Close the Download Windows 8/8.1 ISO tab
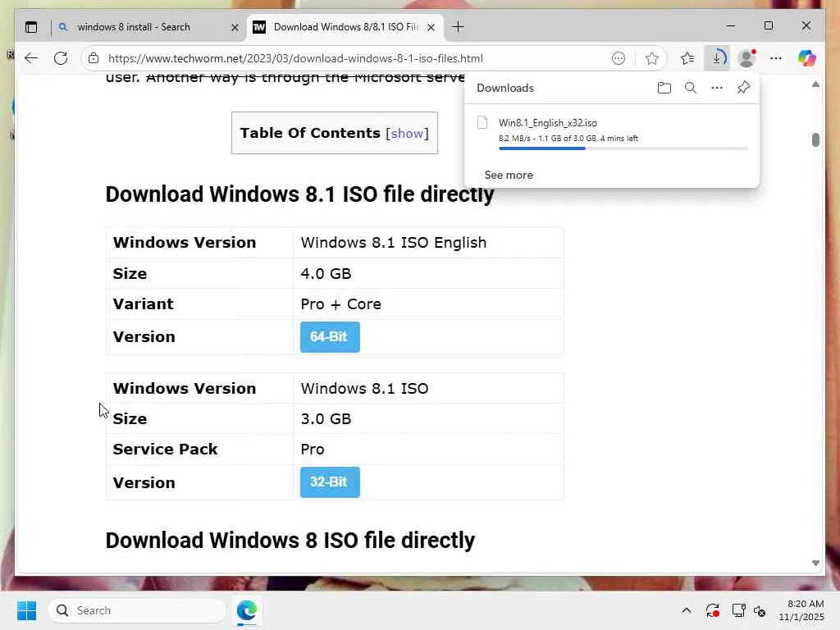Image resolution: width=840 pixels, height=630 pixels. [x=431, y=27]
